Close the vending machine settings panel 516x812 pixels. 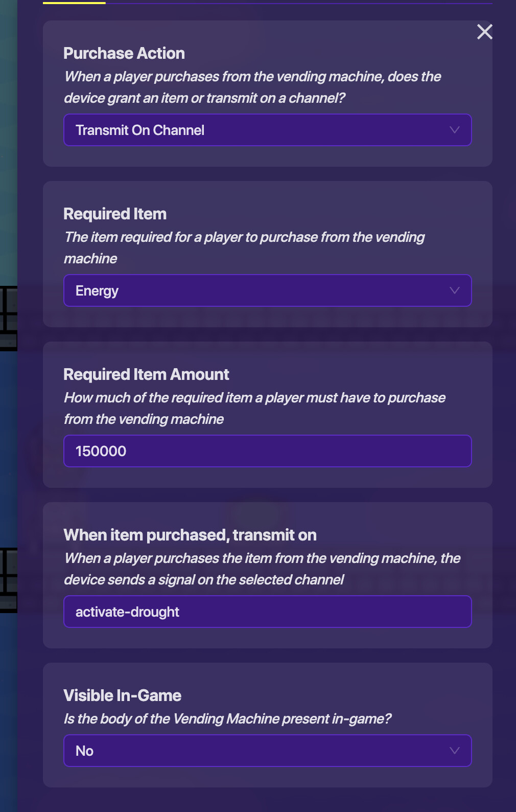click(x=484, y=32)
